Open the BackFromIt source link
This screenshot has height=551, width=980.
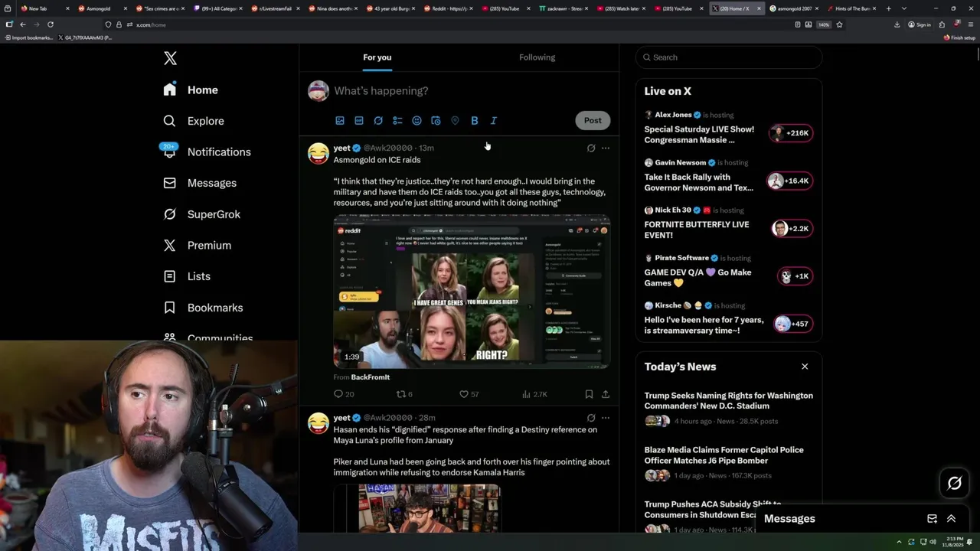pyautogui.click(x=370, y=377)
